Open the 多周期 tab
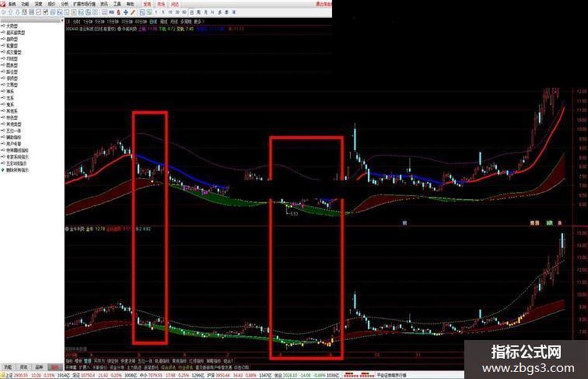588x379 pixels. [186, 21]
